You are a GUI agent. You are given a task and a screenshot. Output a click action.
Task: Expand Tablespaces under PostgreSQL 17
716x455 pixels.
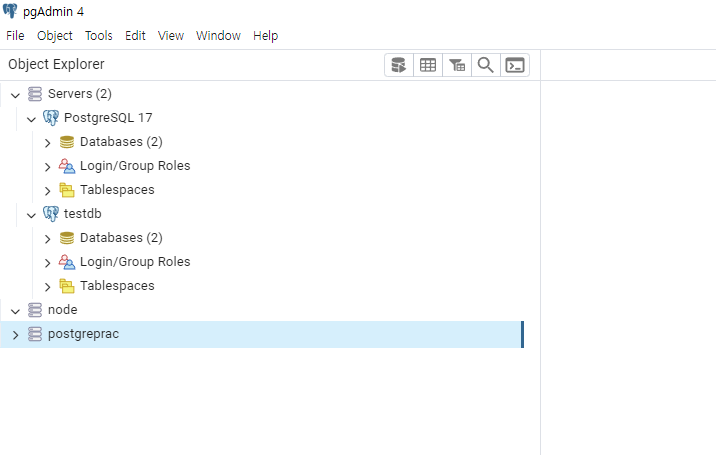47,191
